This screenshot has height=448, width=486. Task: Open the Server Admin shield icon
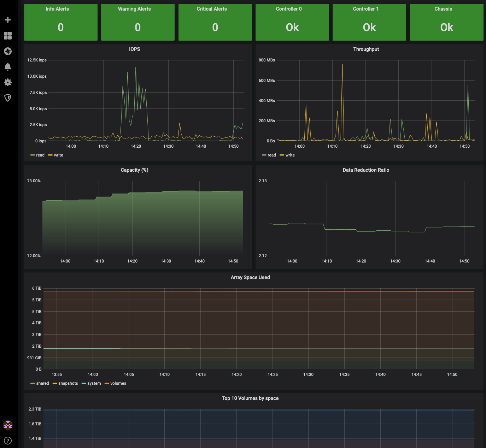pos(8,98)
